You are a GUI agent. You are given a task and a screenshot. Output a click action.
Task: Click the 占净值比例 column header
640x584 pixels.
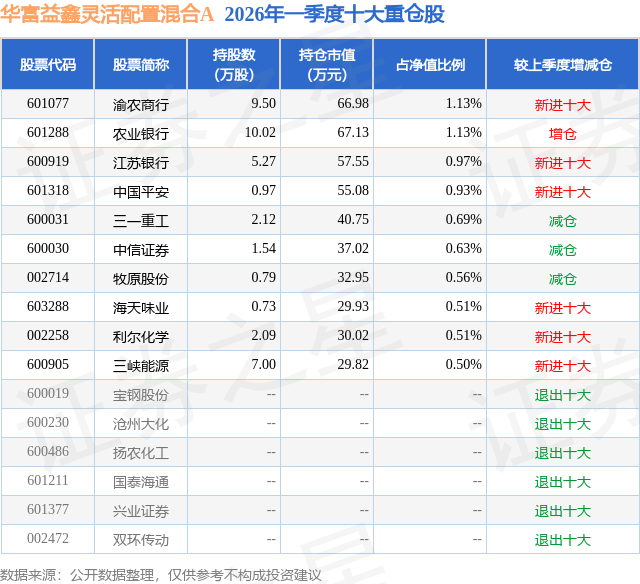click(430, 65)
